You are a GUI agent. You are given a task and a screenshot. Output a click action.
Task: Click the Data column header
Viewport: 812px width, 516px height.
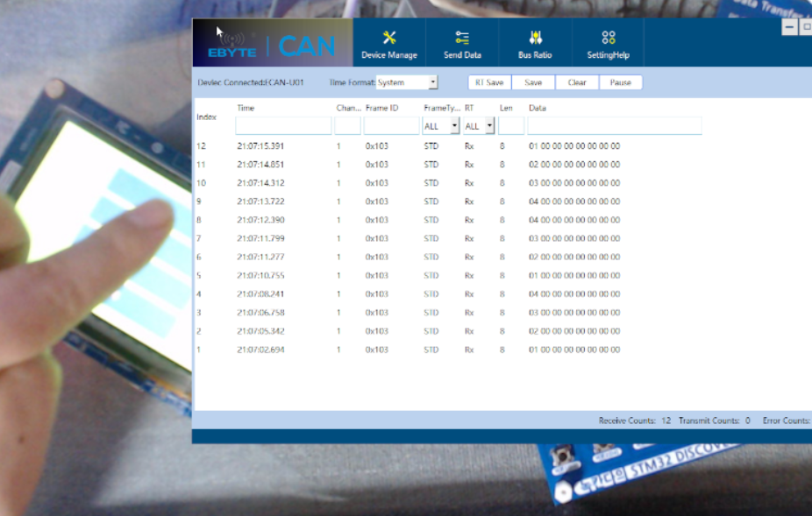pos(537,108)
